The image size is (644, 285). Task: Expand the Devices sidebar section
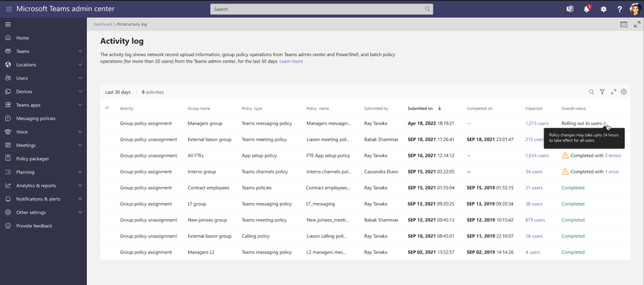pyautogui.click(x=80, y=92)
